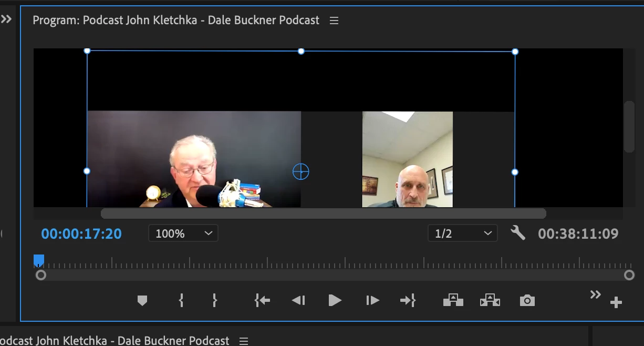
Task: Click the vertical monitor scrollbar
Action: [x=629, y=127]
